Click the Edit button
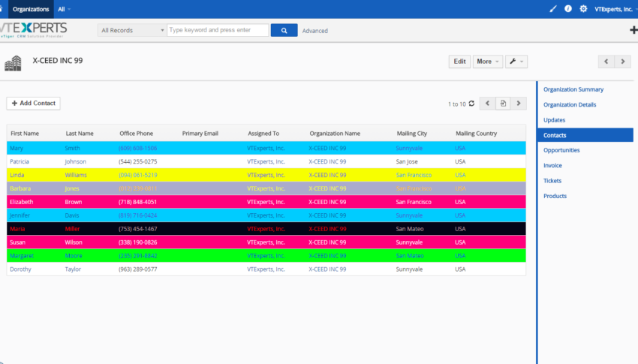Screen dimensions: 638x364 pyautogui.click(x=459, y=62)
